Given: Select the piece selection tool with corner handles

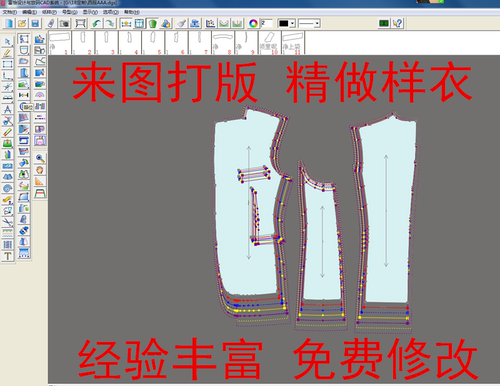Looking at the screenshot, I should pos(24,39).
